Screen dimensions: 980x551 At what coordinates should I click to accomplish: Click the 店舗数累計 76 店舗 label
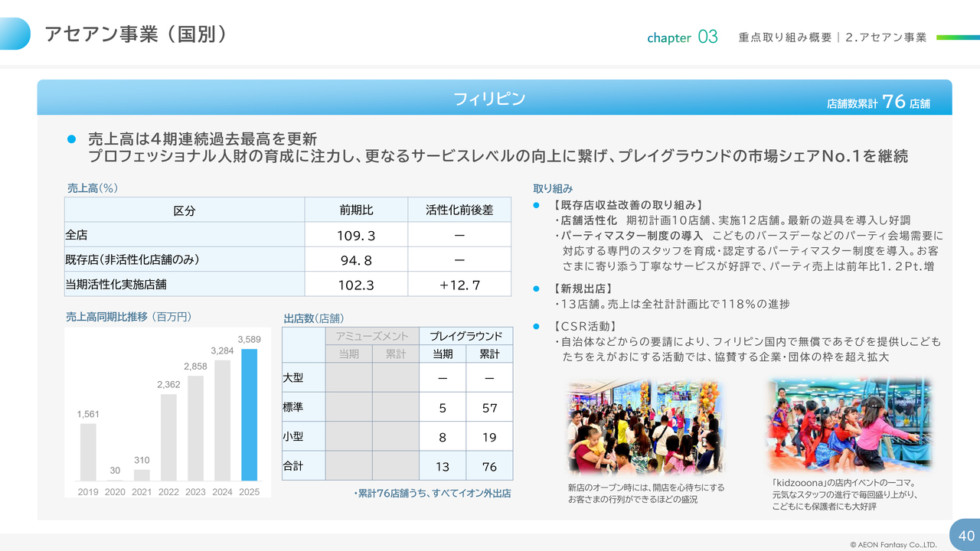click(x=878, y=102)
